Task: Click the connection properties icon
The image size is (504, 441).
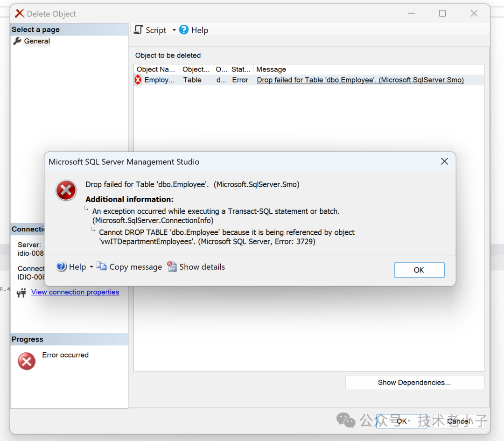Action: coord(21,293)
